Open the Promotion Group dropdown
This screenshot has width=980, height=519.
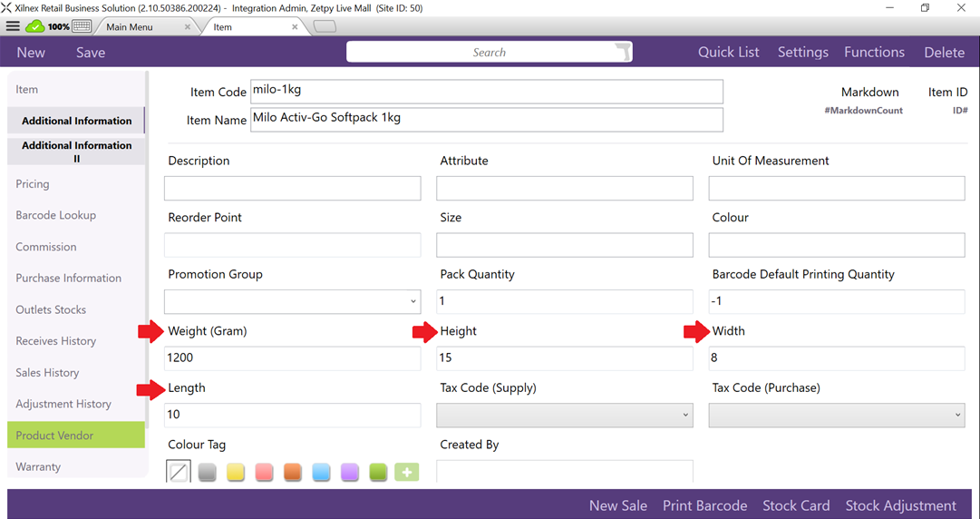click(x=293, y=301)
